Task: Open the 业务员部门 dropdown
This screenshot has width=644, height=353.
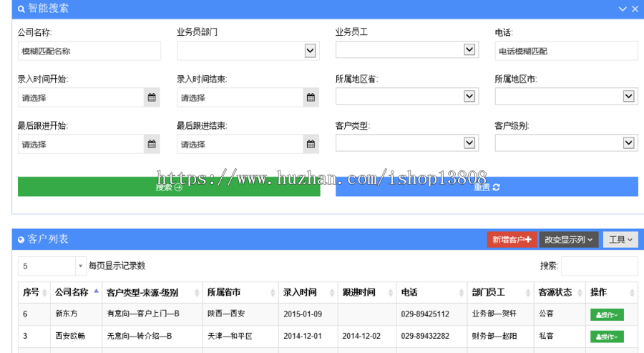Action: (248, 51)
